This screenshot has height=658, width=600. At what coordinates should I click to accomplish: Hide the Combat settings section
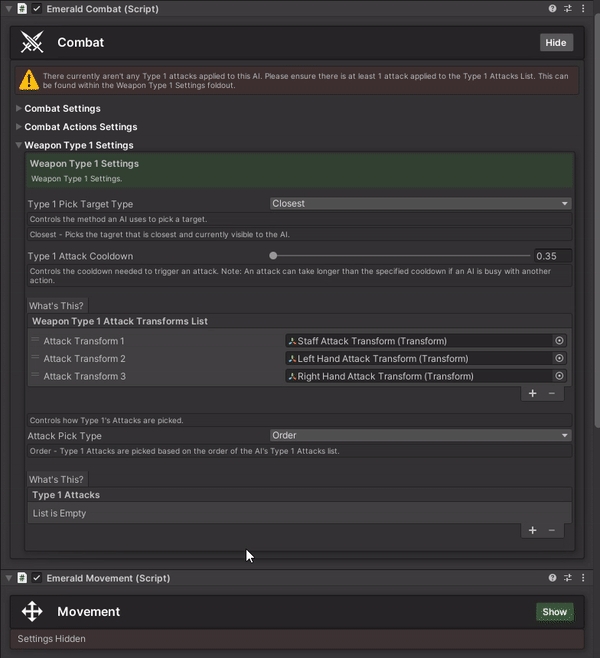[555, 42]
